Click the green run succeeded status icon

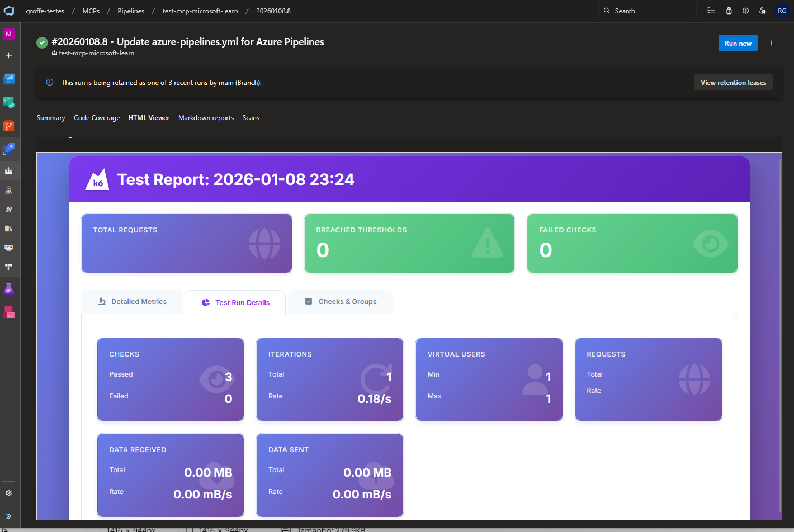(x=42, y=42)
